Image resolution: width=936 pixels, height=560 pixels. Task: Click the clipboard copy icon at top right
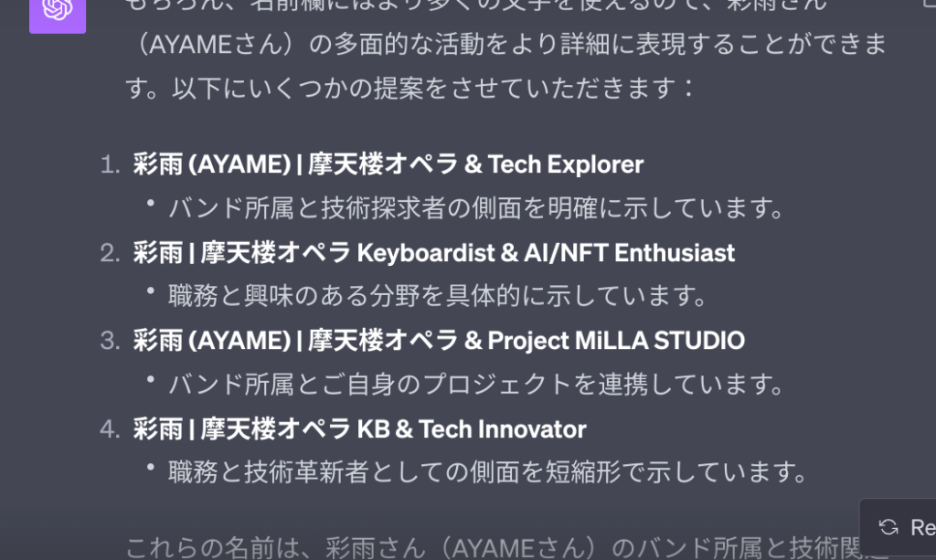pos(929,3)
